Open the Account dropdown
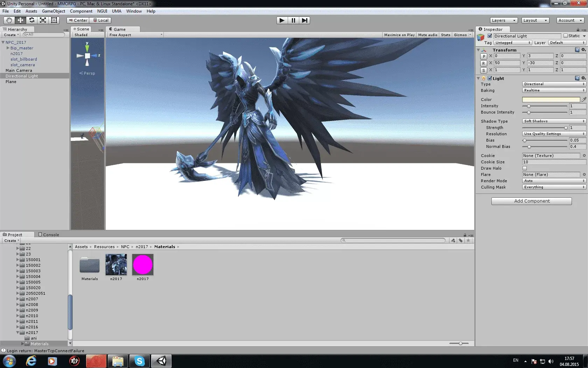The width and height of the screenshot is (588, 368). (x=570, y=20)
